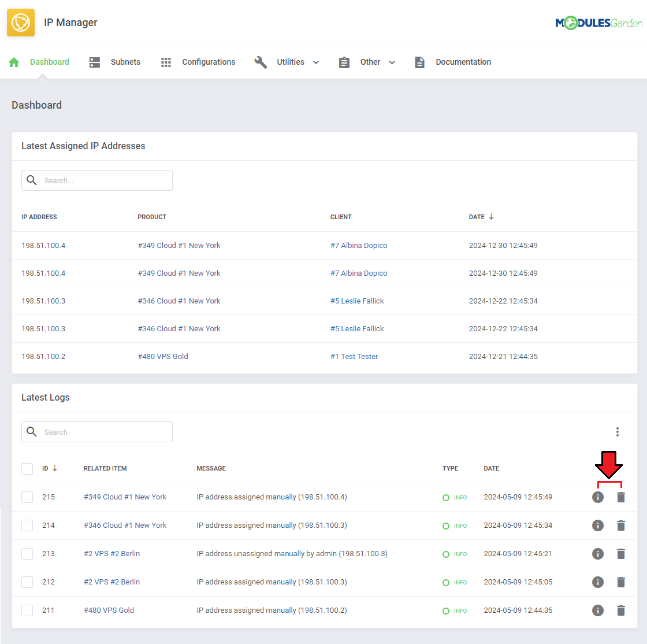Delete log entry 215
Screen dimensions: 647x644
click(621, 497)
